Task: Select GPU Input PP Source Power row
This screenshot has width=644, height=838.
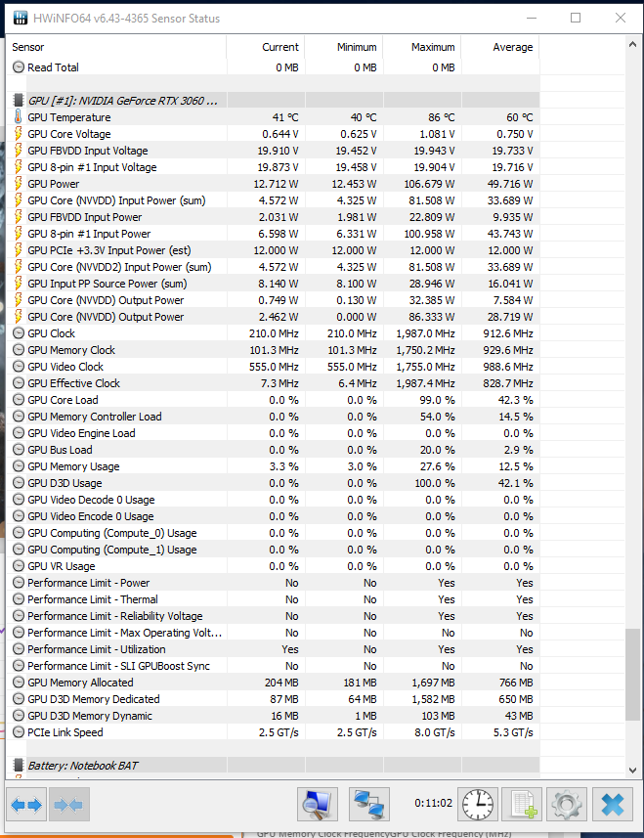Action: click(273, 284)
